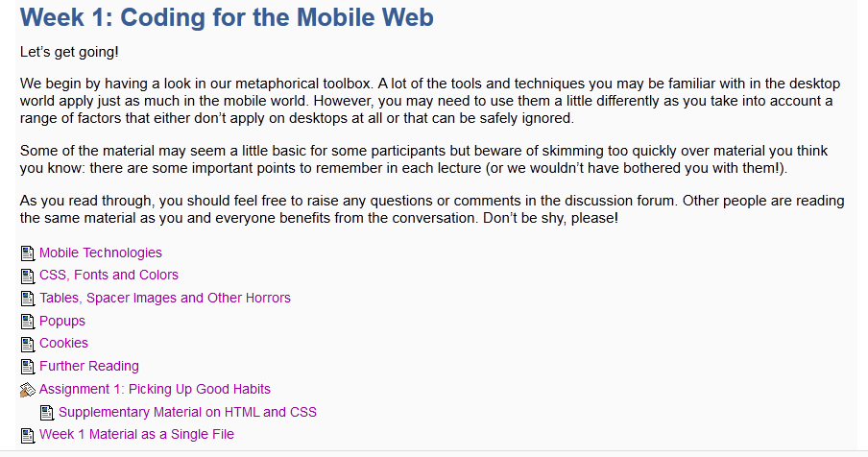Open the Cookies lecture link
868x457 pixels.
[63, 344]
